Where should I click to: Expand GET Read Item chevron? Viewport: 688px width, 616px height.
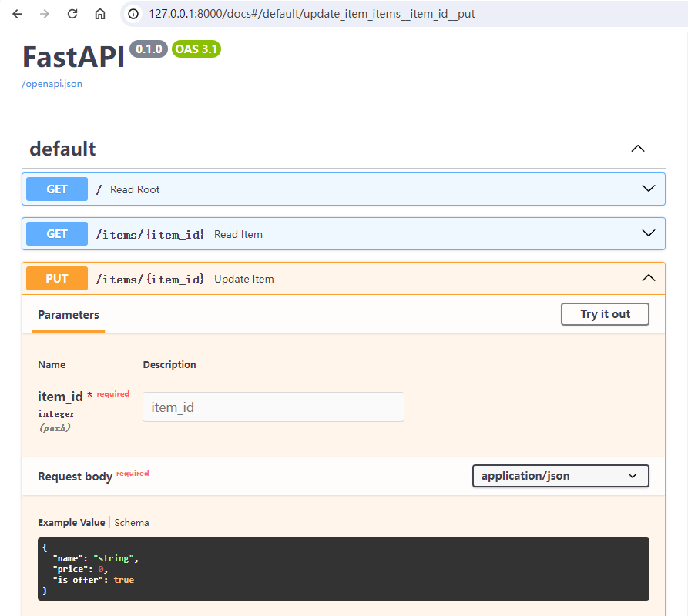click(649, 233)
